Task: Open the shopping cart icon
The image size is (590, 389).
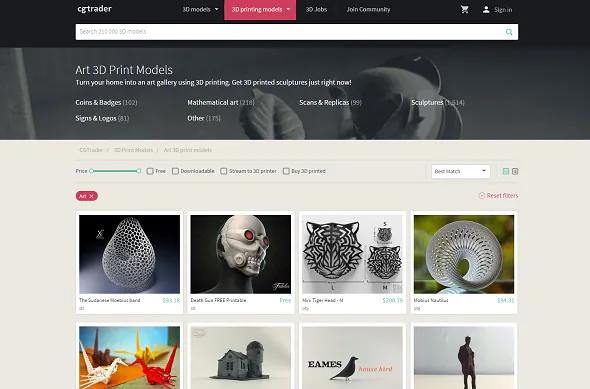Action: (x=465, y=9)
